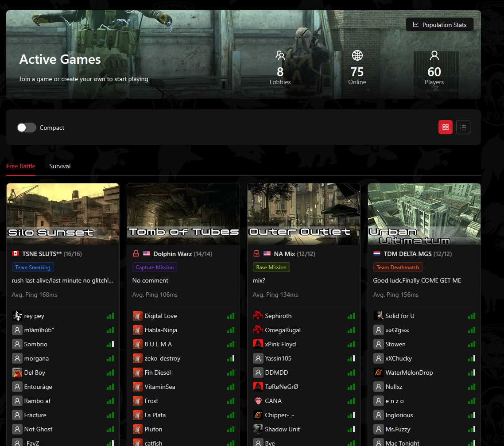504x446 pixels.
Task: Click the Netherlands flag on TDM DELTA MGS
Action: coord(377,253)
